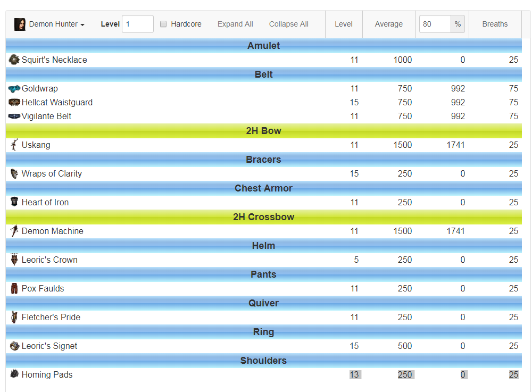
Task: Collapse the 2H Bow section header
Action: point(264,130)
